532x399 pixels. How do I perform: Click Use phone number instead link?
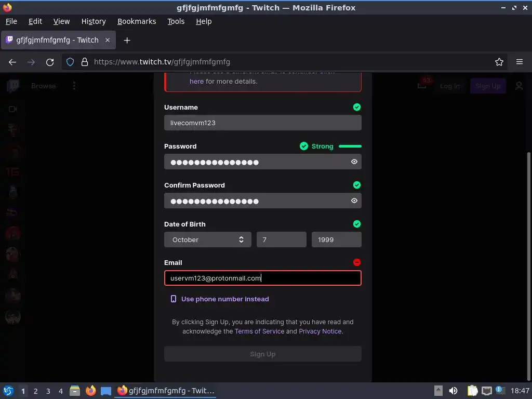pyautogui.click(x=225, y=299)
